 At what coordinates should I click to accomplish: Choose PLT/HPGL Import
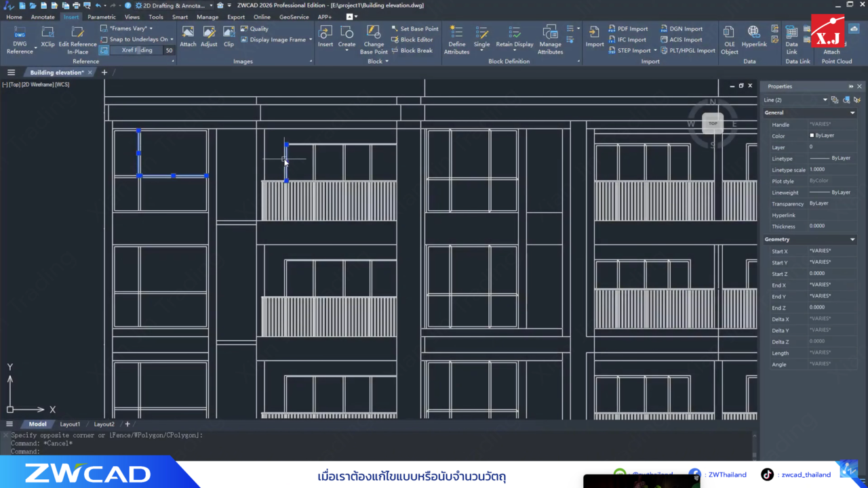coord(688,50)
